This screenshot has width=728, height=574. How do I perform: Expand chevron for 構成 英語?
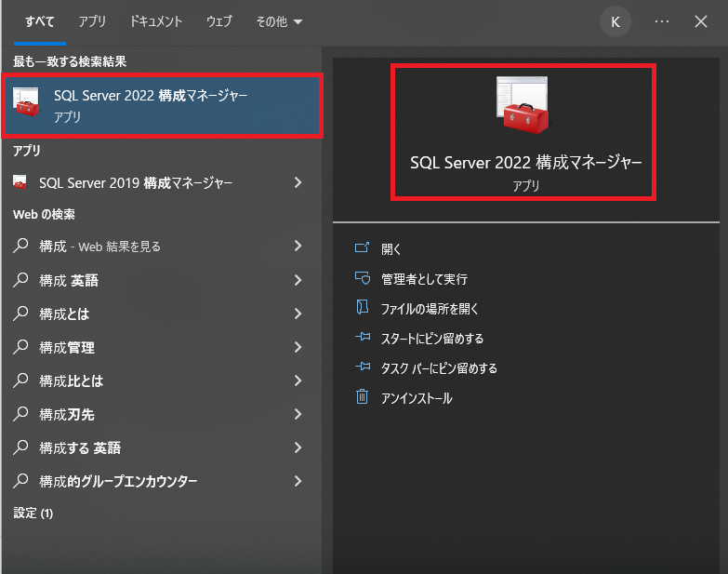298,280
